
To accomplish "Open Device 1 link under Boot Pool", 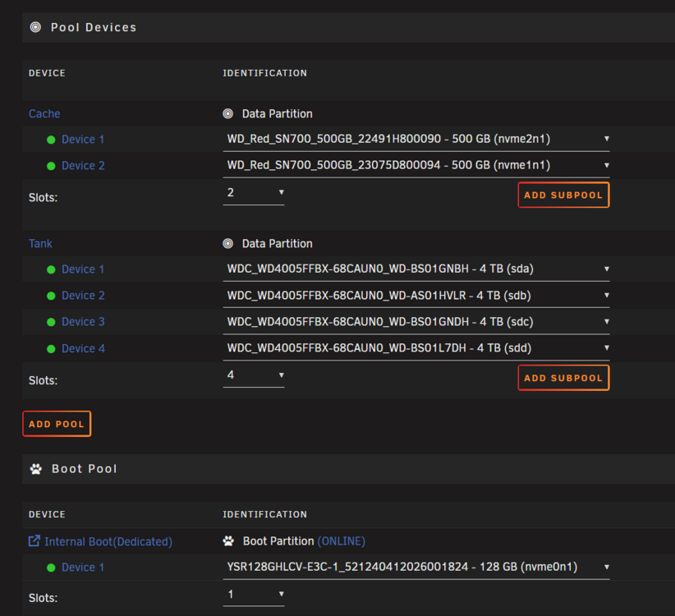I will click(x=83, y=568).
